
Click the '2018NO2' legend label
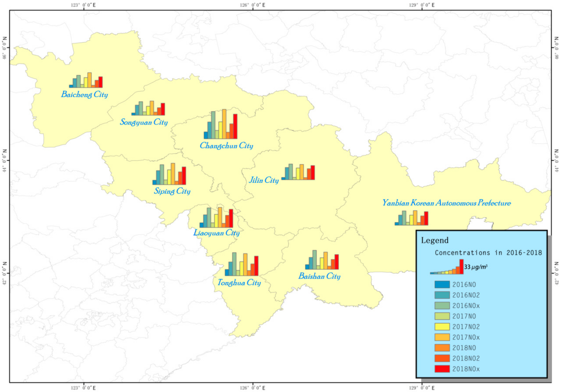coord(466,358)
